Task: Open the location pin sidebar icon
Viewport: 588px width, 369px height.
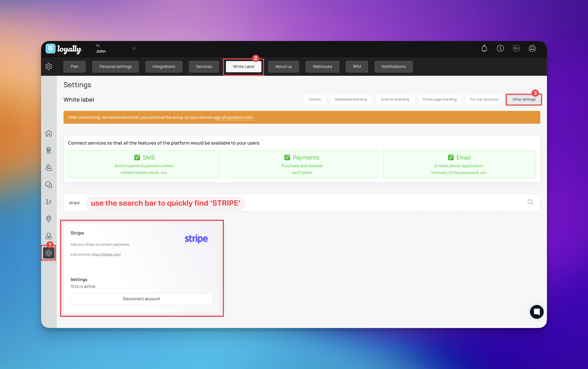Action: [49, 219]
